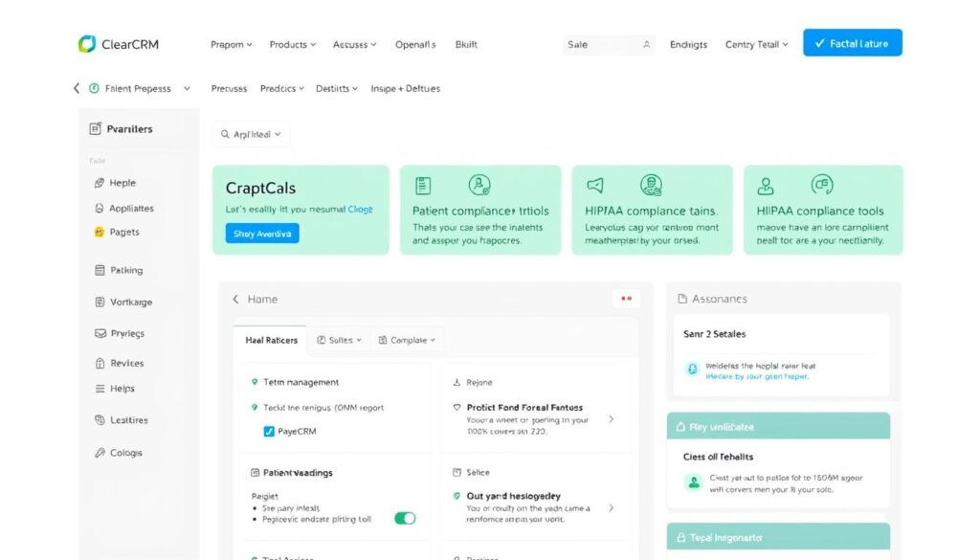This screenshot has height=560, width=980.
Task: Expand the Complate dropdown
Action: pyautogui.click(x=407, y=340)
